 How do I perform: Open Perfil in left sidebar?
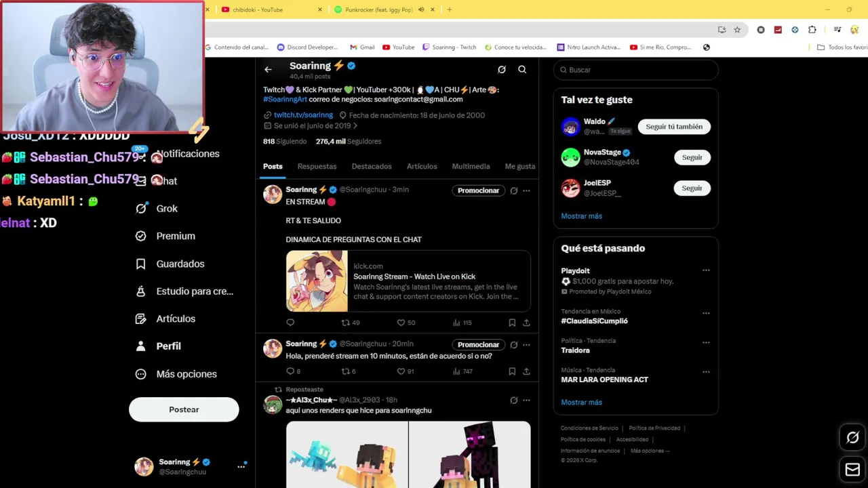coord(159,346)
